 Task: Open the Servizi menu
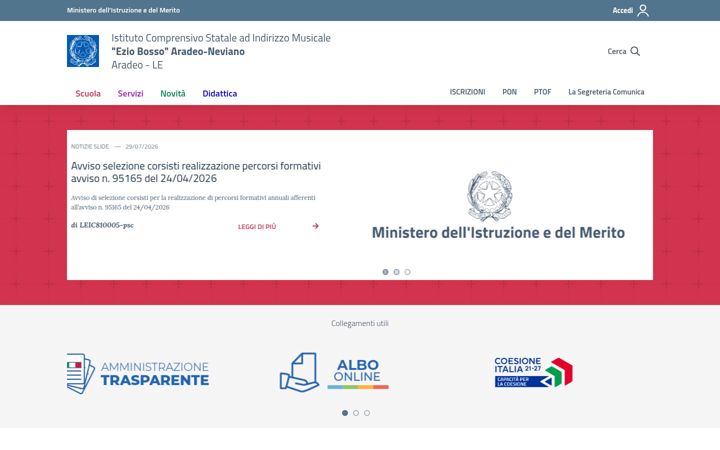(x=130, y=93)
